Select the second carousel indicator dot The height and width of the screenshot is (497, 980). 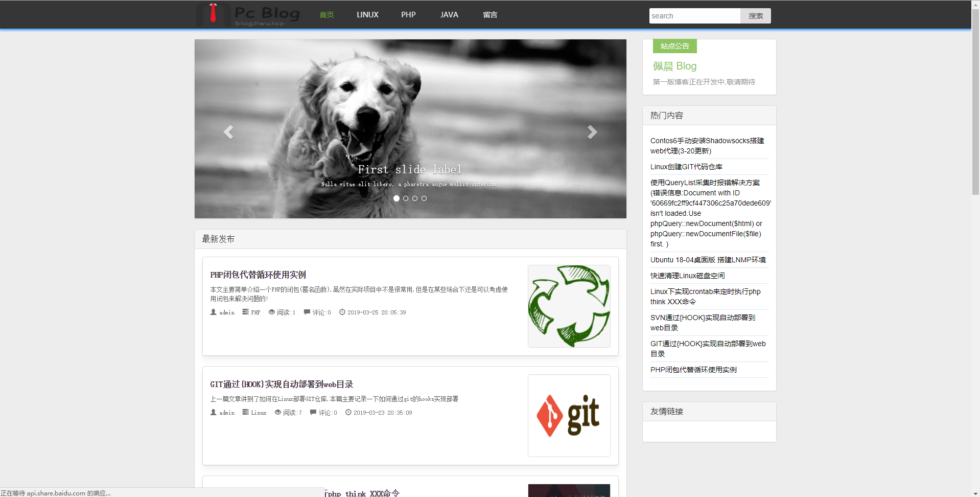406,198
